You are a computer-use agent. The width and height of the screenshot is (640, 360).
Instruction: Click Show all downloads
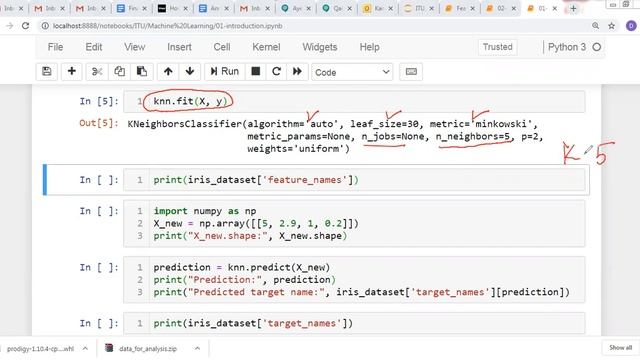620,348
